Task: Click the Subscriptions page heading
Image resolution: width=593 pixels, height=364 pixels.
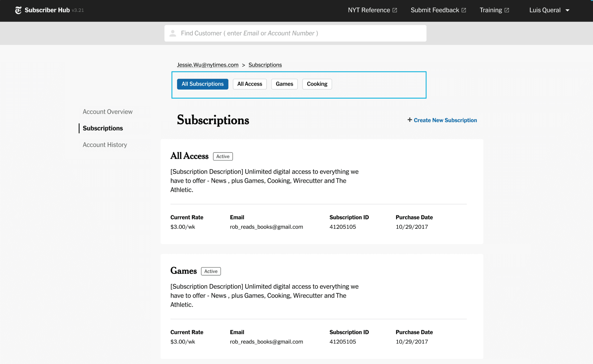Action: coord(213,120)
